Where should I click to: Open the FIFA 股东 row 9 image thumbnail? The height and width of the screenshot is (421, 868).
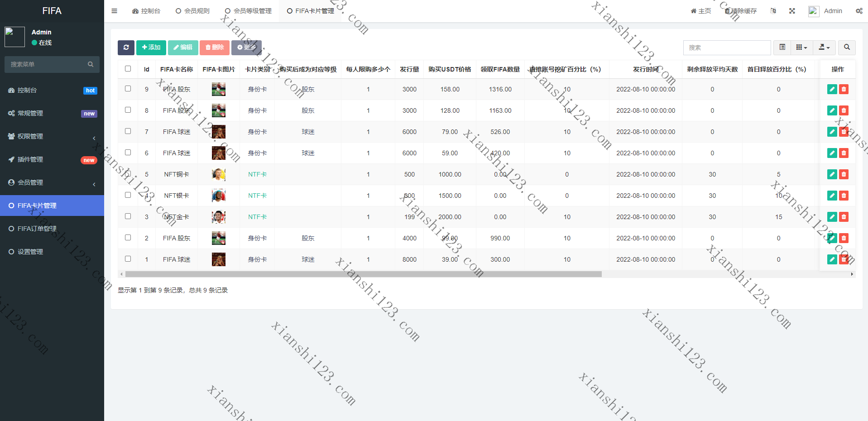[x=219, y=89]
